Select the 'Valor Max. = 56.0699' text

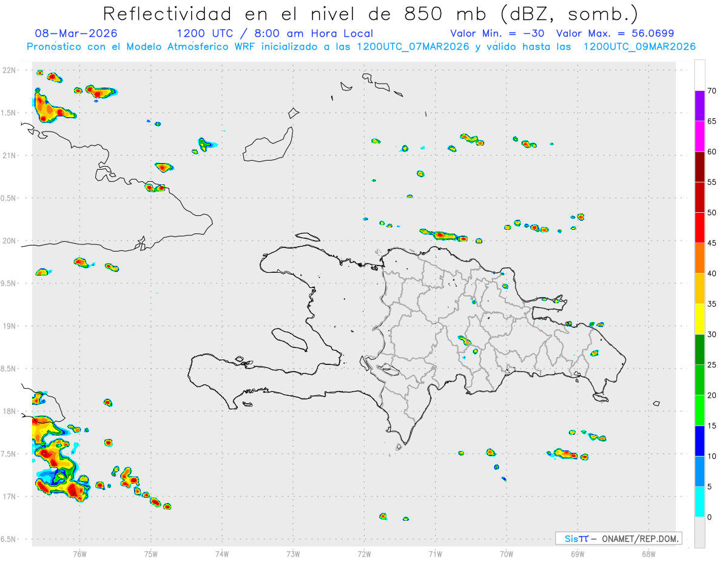click(x=615, y=33)
